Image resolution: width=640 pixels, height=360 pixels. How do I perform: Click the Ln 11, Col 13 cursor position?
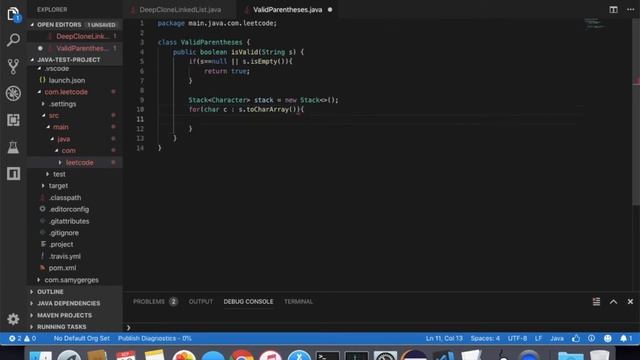click(444, 338)
